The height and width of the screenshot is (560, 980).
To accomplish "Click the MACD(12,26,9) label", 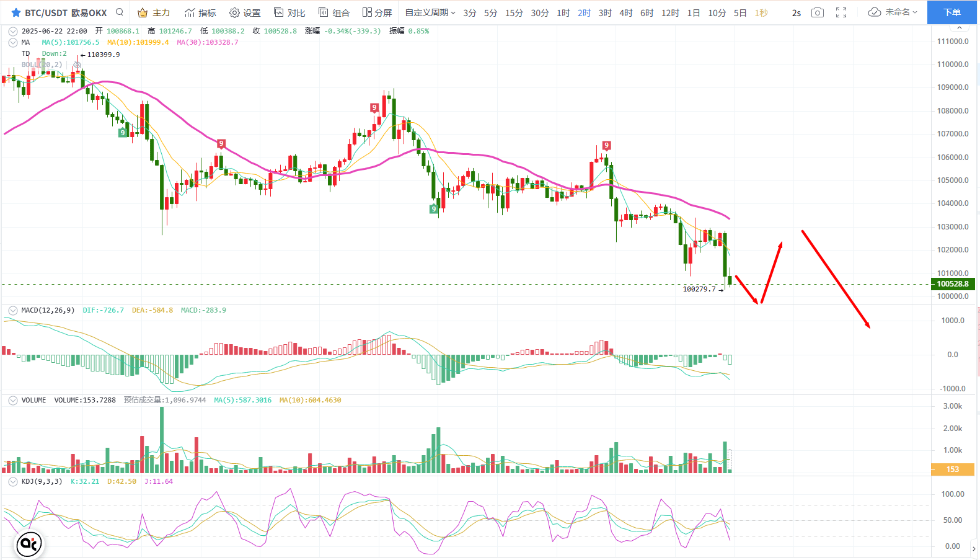I will [x=48, y=310].
